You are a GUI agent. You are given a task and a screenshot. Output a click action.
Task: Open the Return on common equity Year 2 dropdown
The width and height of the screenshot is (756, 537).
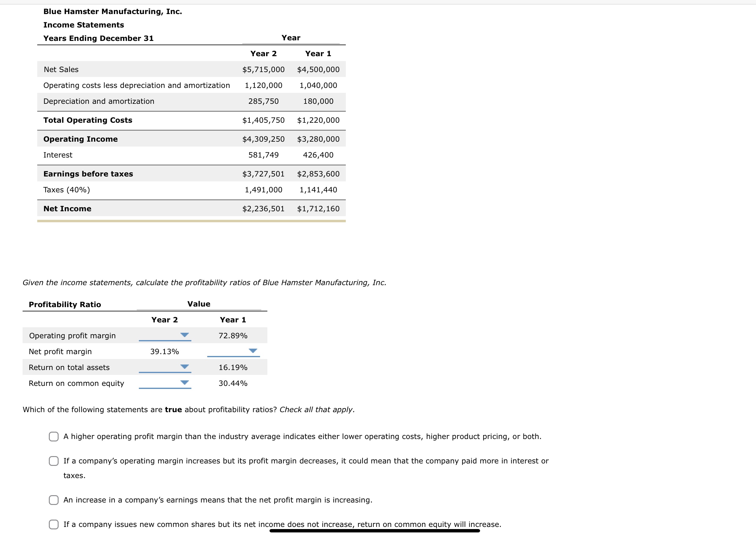184,383
